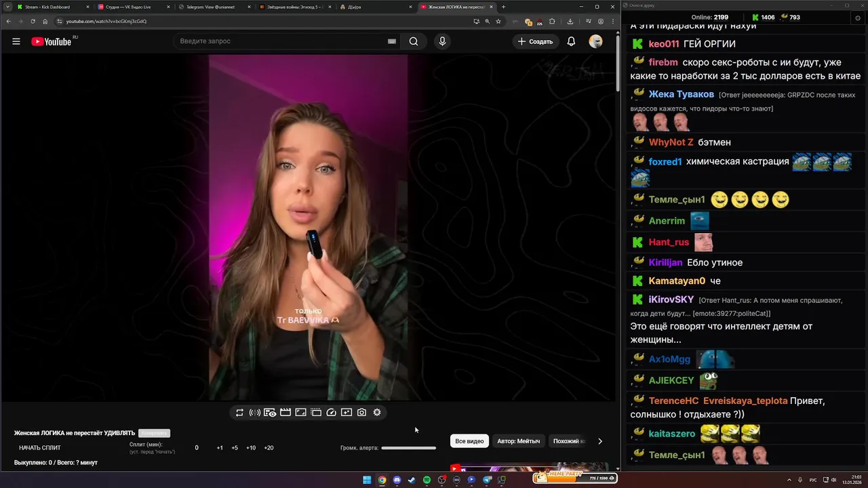Open Chrome from the taskbar
This screenshot has width=868, height=488.
pyautogui.click(x=382, y=480)
